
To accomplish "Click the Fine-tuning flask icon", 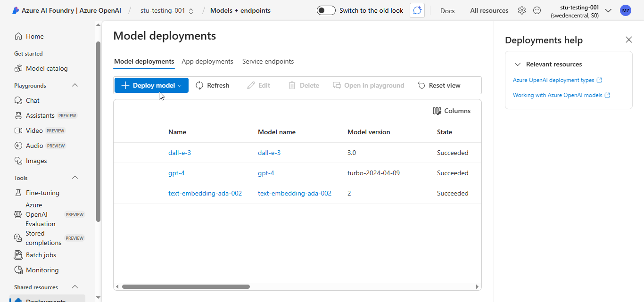I will point(18,193).
